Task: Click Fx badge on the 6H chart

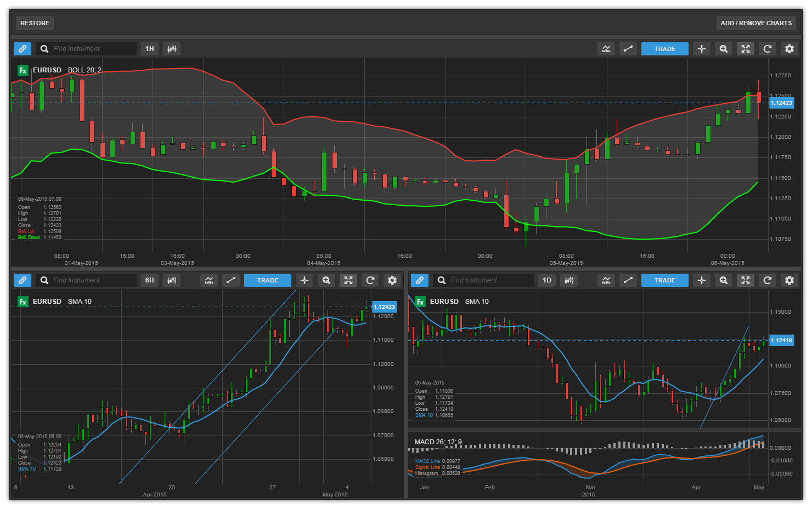Action: 23,302
